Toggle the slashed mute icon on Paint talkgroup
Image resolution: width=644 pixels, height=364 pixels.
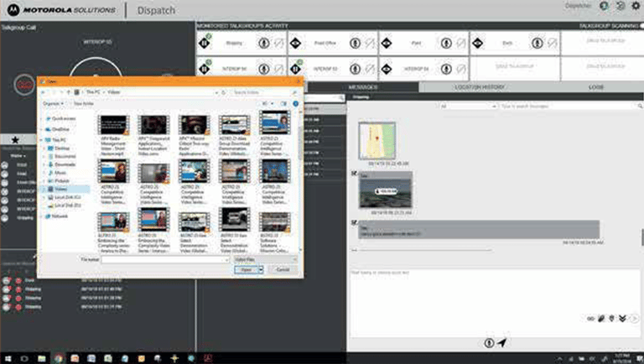pyautogui.click(x=461, y=43)
